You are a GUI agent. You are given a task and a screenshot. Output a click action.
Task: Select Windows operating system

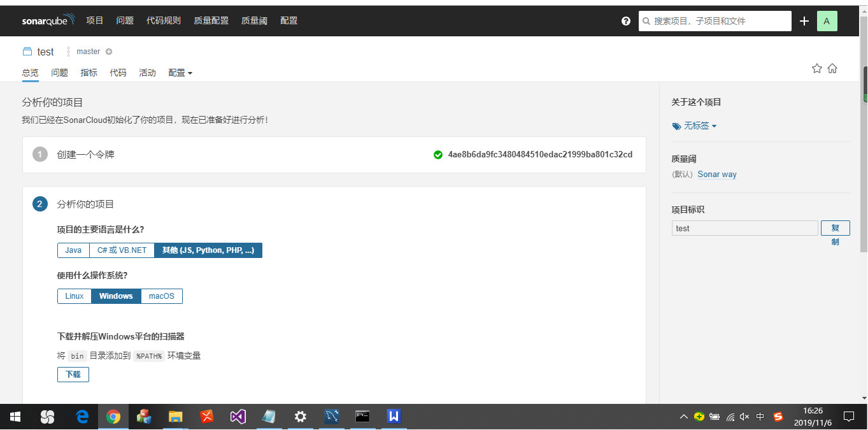116,296
